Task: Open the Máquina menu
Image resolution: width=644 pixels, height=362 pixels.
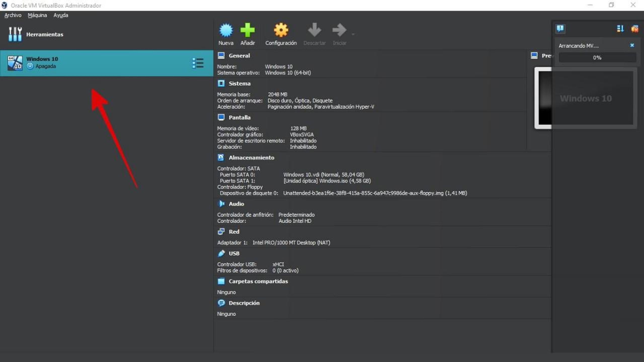Action: [x=37, y=15]
